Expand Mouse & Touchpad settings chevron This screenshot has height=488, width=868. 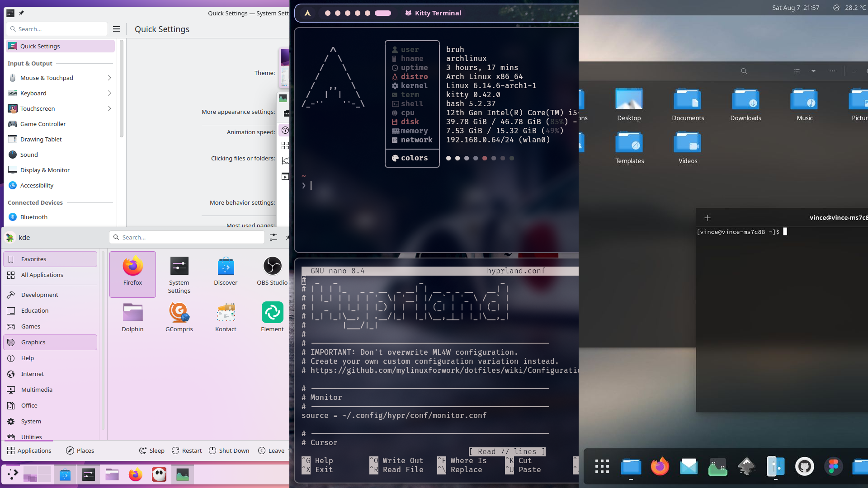click(109, 78)
